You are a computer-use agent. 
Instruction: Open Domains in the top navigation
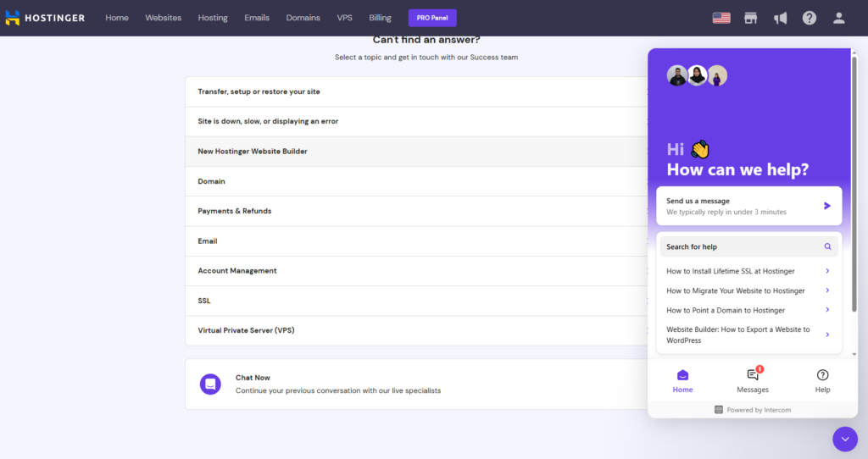coord(303,18)
